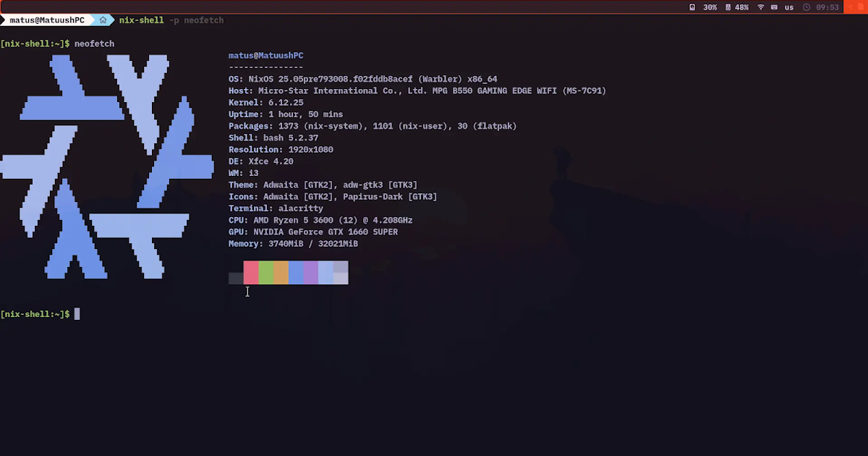Click the matus@MatuushPC neofetch title

pos(265,56)
